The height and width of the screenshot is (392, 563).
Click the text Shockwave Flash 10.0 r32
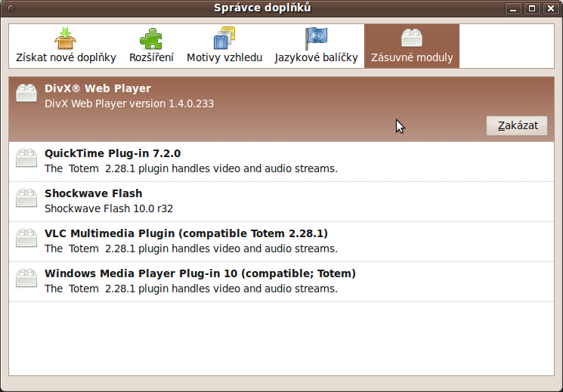pos(109,208)
